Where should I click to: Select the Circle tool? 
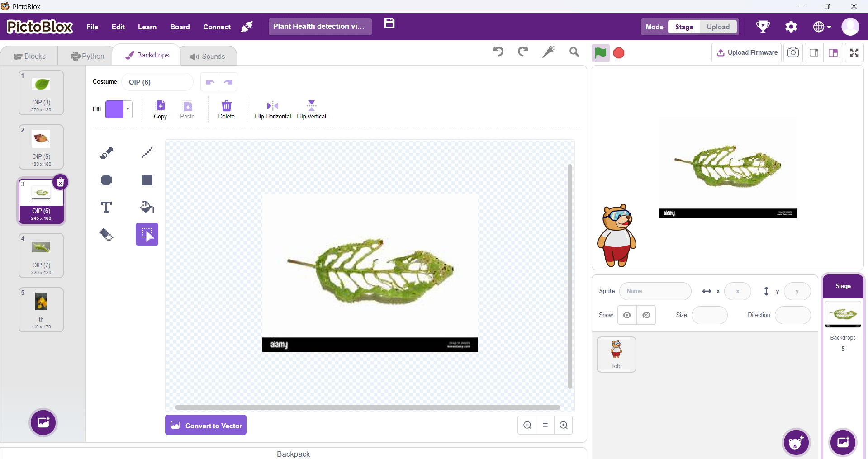point(106,180)
